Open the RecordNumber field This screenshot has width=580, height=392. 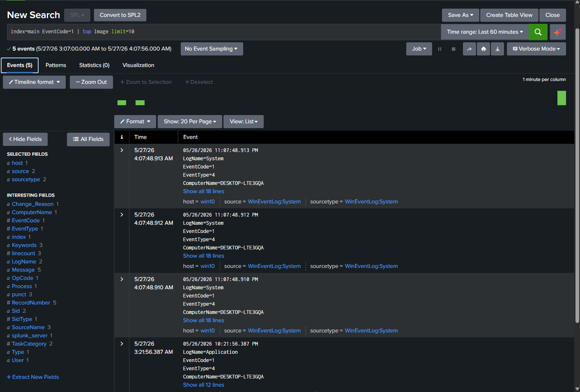tap(31, 303)
